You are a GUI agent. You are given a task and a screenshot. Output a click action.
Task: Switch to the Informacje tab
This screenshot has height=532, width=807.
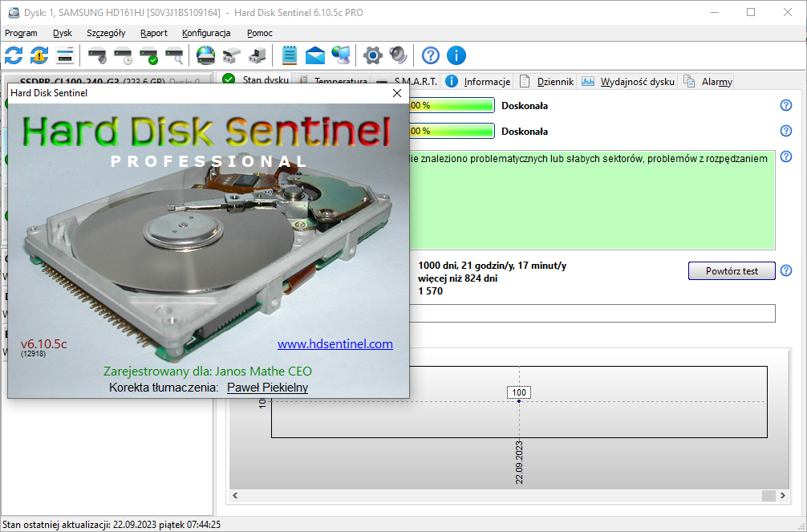(477, 81)
